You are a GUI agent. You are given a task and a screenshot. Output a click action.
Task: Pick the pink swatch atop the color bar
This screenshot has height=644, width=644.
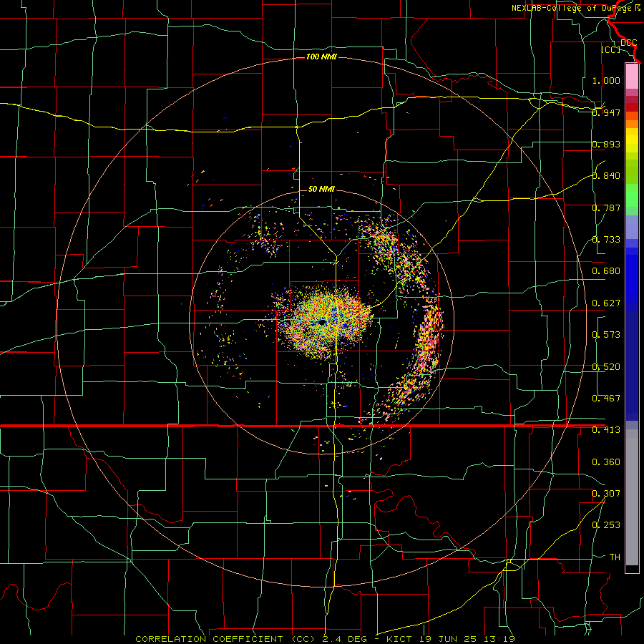click(x=632, y=76)
